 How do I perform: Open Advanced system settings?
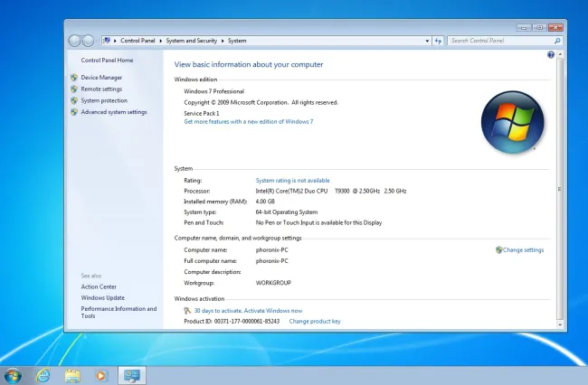(x=114, y=112)
